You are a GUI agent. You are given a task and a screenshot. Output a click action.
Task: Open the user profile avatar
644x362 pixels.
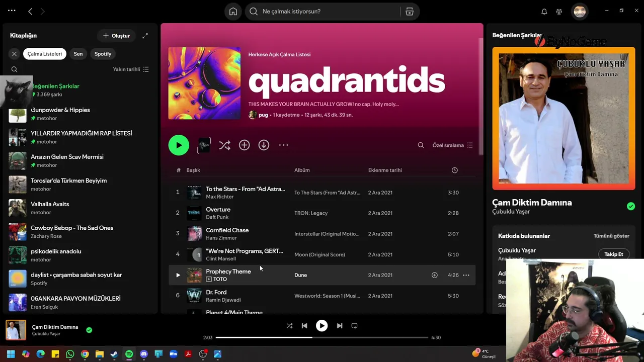click(x=580, y=11)
